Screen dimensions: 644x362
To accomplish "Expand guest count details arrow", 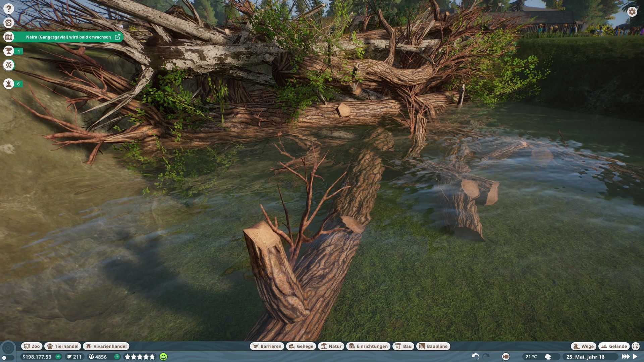I will (117, 357).
